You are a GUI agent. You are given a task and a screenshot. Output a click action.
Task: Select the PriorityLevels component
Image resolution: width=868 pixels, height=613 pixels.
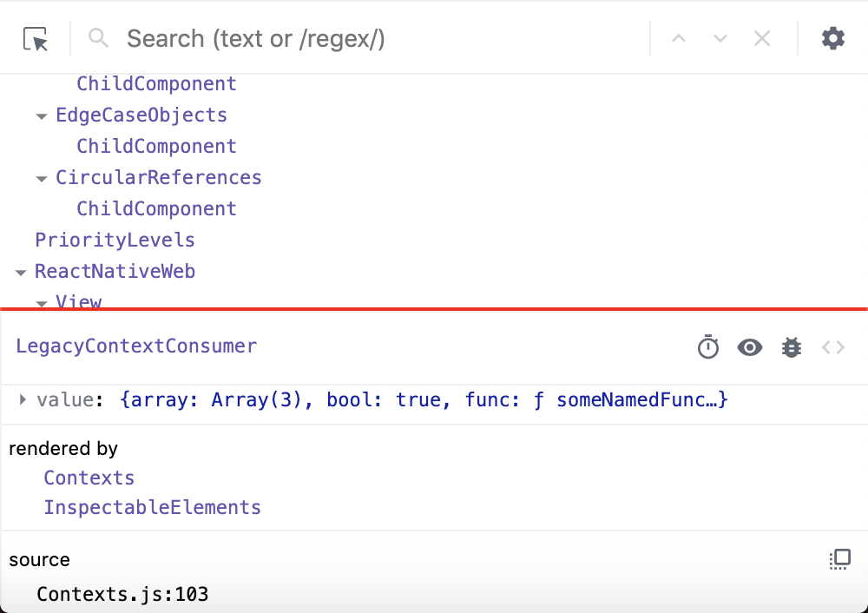point(115,240)
